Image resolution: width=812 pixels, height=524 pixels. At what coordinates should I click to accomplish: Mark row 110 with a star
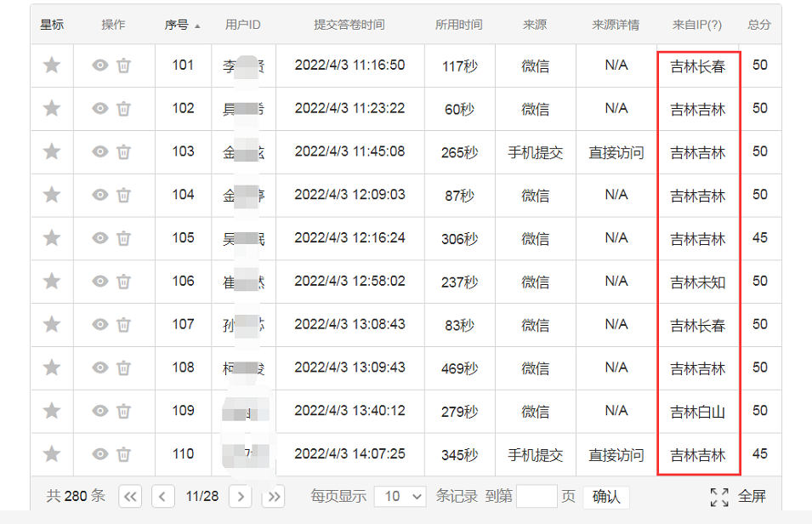52,453
